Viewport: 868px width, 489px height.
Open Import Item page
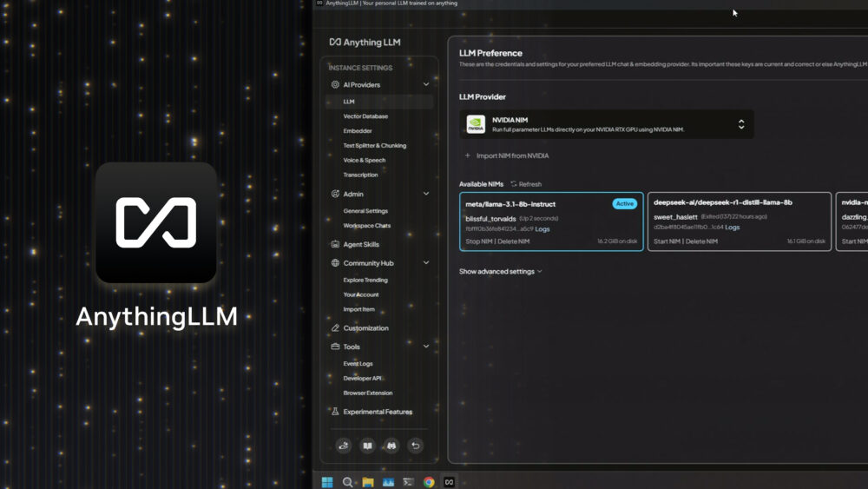(358, 309)
